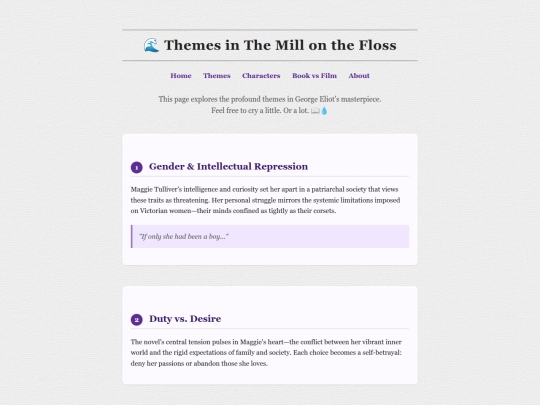This screenshot has height=405, width=540.
Task: Click the page title 'Themes in The Mill on the Floss'
Action: point(280,45)
